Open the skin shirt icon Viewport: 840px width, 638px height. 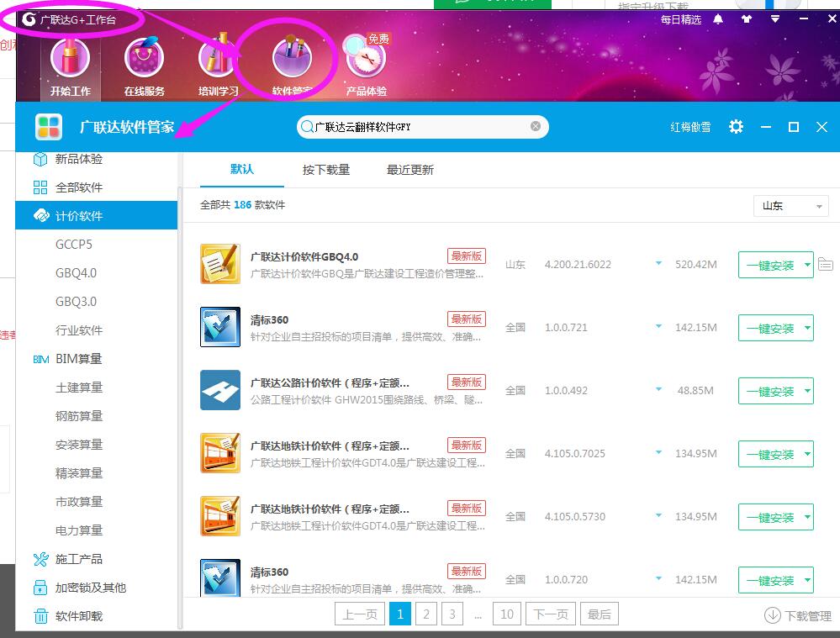[747, 19]
